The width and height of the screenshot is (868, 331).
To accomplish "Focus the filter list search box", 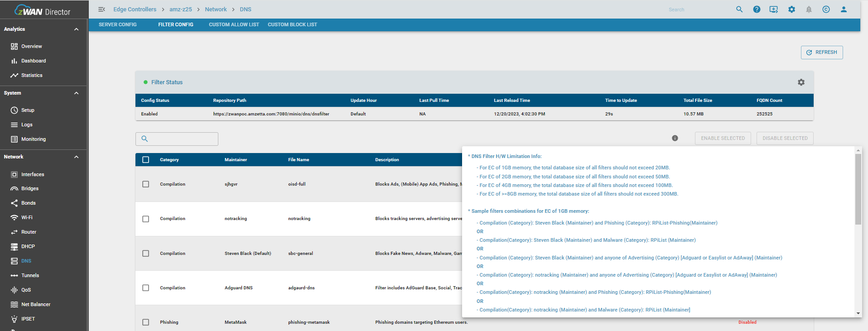I will pos(177,139).
